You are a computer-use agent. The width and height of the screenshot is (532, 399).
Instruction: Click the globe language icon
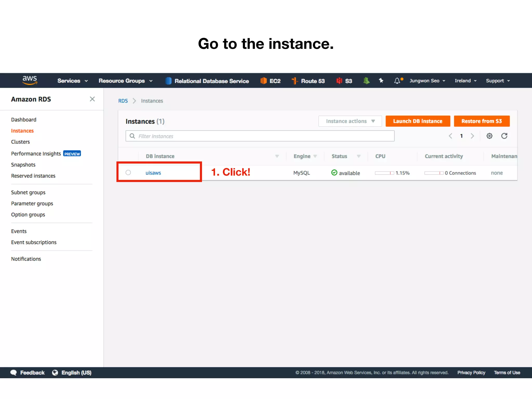tap(55, 373)
